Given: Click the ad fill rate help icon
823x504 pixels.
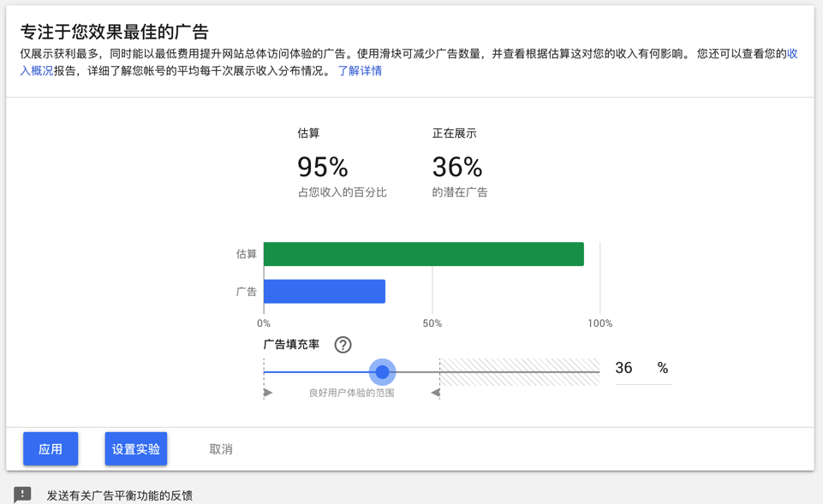Looking at the screenshot, I should (343, 345).
